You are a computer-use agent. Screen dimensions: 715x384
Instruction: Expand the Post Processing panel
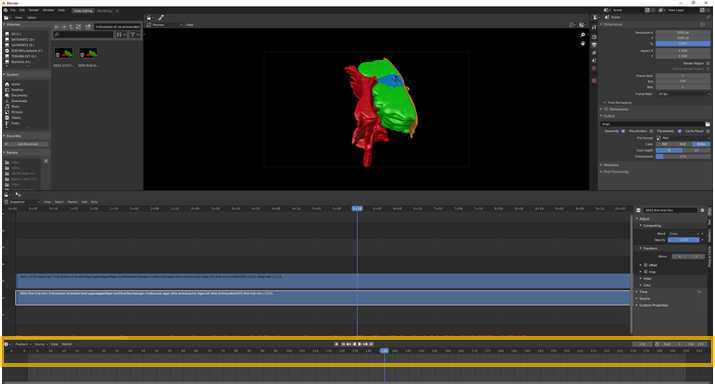click(x=615, y=171)
